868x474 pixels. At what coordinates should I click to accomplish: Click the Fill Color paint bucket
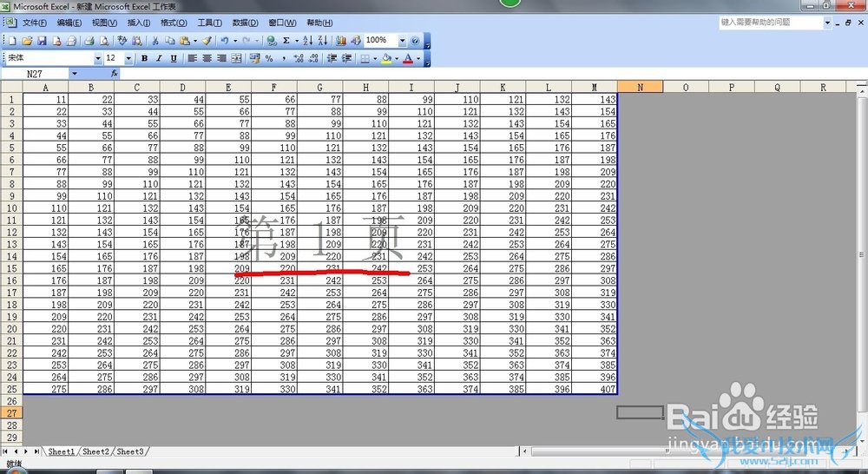click(385, 59)
